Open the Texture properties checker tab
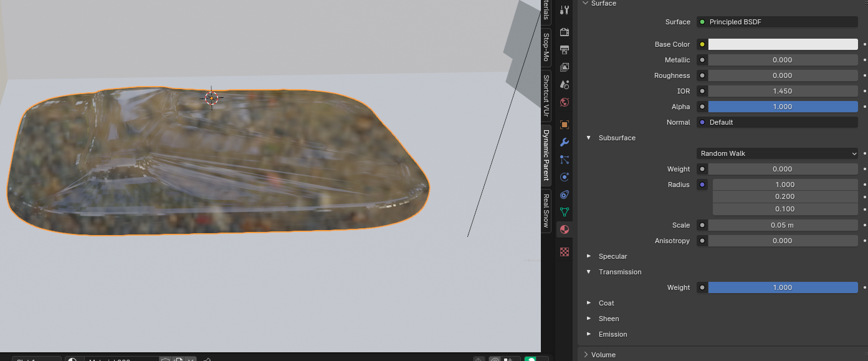Screen dimensions: 868x361 point(565,252)
